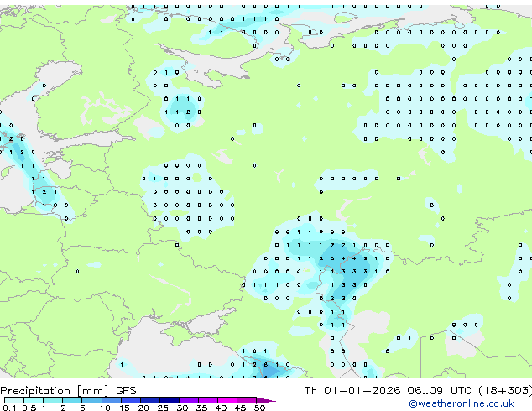Click the "50" legend scale label
The width and height of the screenshot is (532, 411).
pyautogui.click(x=259, y=408)
